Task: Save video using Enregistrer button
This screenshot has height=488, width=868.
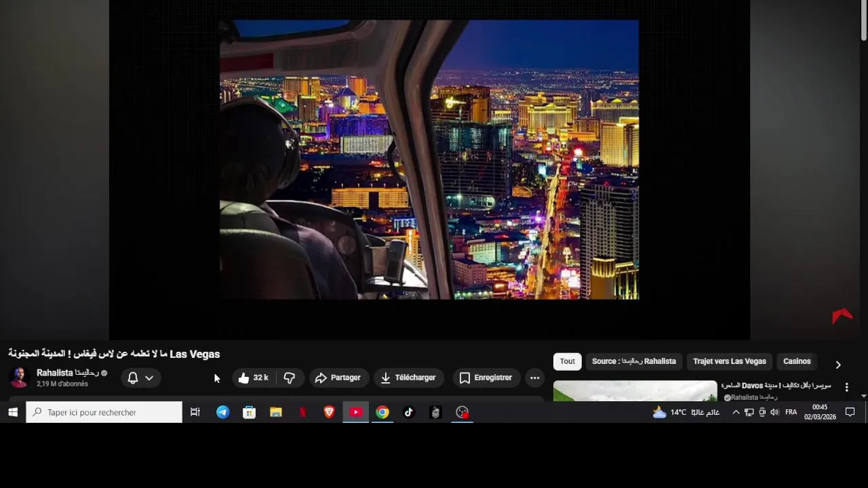Action: coord(486,378)
